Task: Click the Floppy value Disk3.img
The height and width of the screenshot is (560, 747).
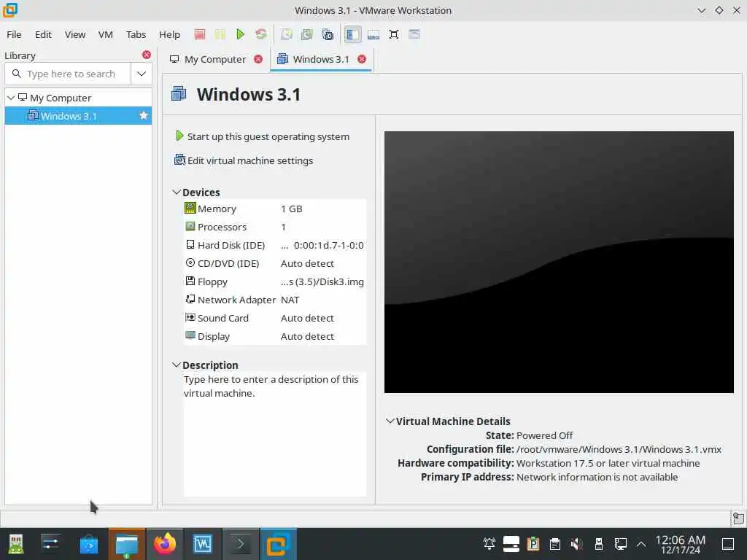Action: (322, 281)
